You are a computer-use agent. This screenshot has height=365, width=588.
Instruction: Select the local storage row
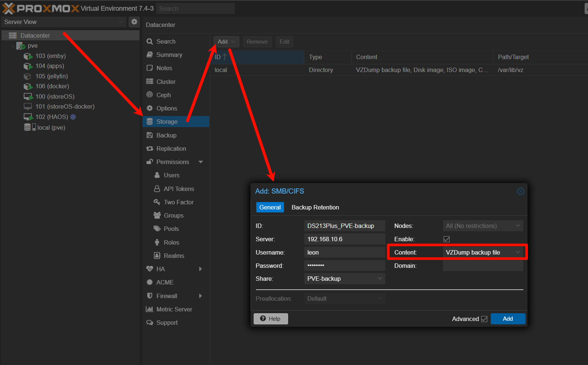pyautogui.click(x=399, y=70)
